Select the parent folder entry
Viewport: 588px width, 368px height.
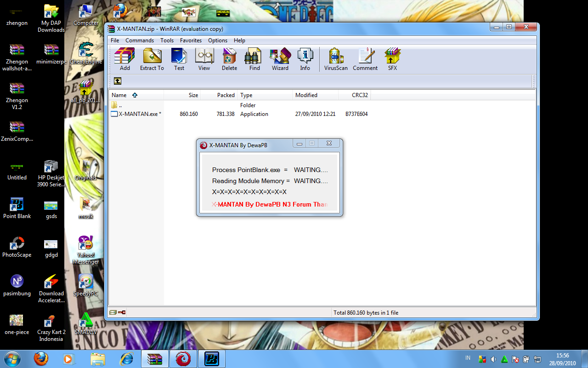[x=120, y=105]
